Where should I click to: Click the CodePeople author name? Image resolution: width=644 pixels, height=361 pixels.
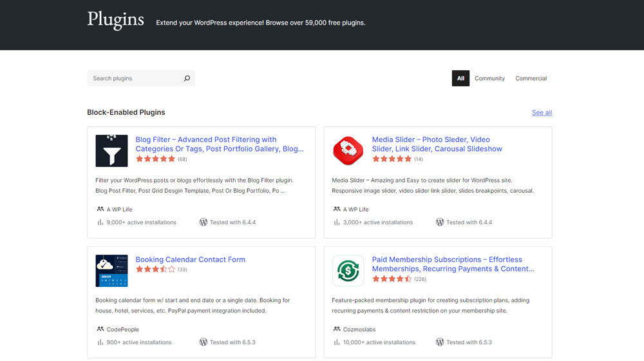point(123,329)
